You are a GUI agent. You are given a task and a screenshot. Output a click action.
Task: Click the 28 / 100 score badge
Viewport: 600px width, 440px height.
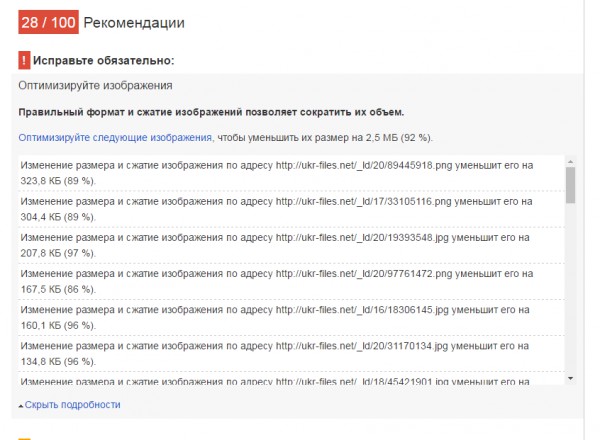[x=49, y=22]
